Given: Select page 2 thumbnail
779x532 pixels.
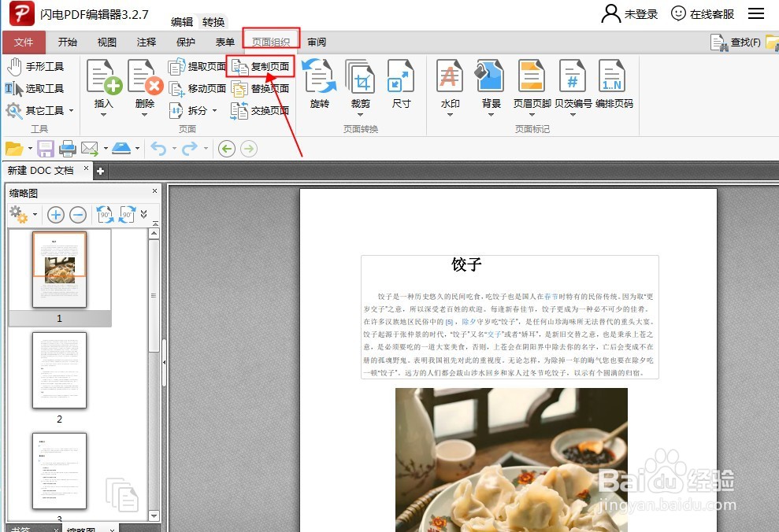Looking at the screenshot, I should click(x=59, y=370).
